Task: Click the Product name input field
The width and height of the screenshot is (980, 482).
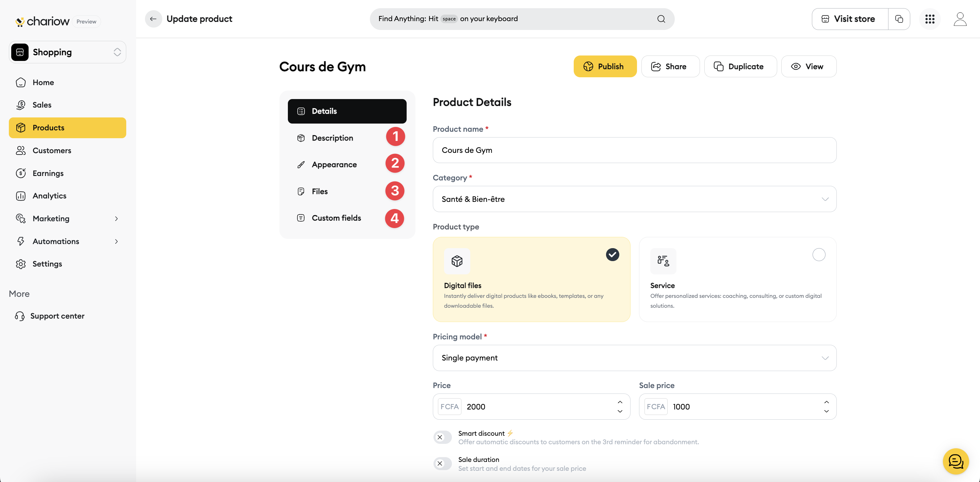Action: (634, 150)
